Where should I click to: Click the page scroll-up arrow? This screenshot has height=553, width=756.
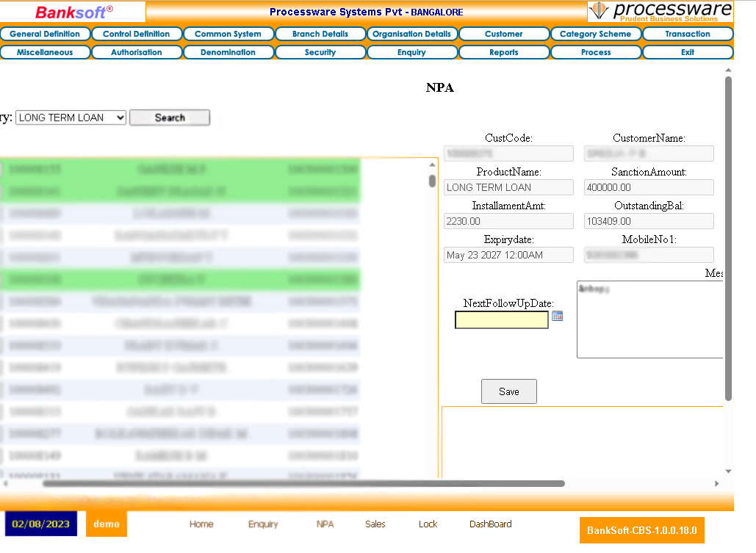(x=728, y=71)
